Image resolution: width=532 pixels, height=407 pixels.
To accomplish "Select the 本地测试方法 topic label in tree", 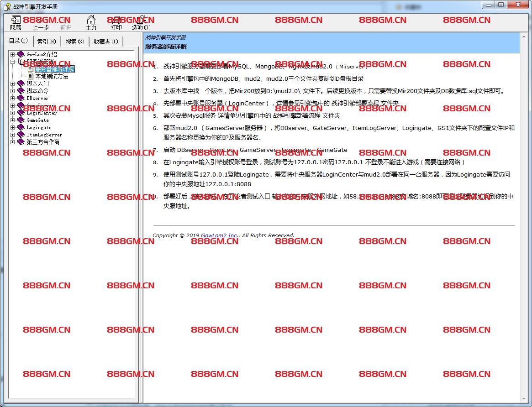I will (52, 76).
